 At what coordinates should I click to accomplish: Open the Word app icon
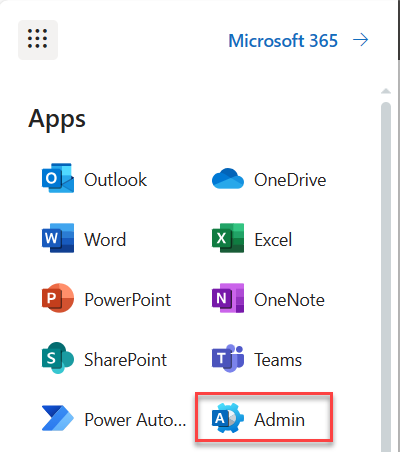click(58, 238)
